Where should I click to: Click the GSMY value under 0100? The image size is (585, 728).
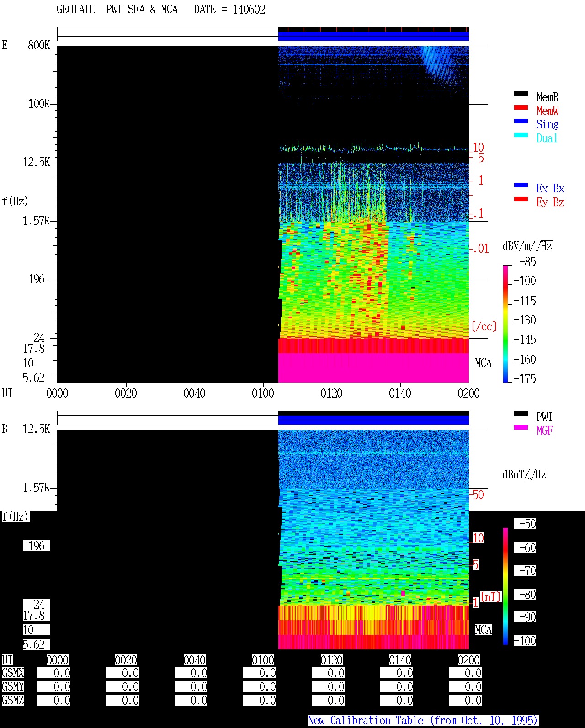click(x=260, y=686)
